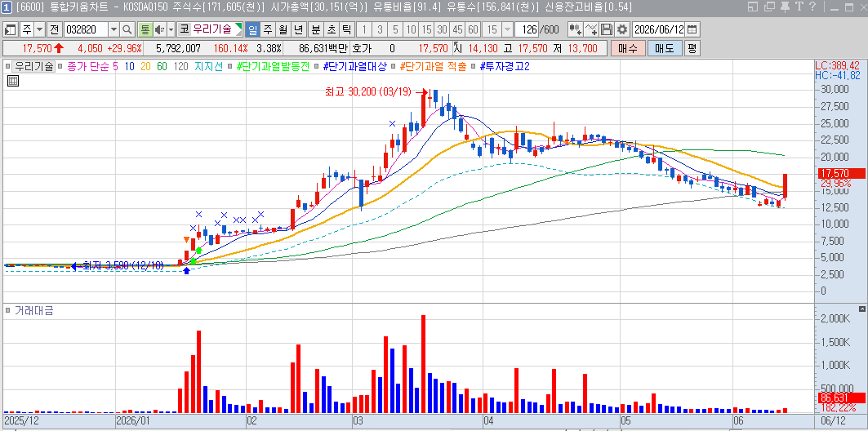
Task: Select 주 weekly chart period
Action: pyautogui.click(x=268, y=29)
